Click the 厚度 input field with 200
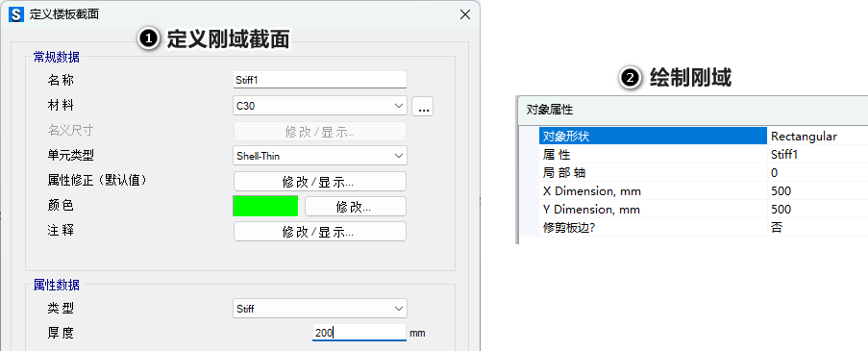The width and height of the screenshot is (868, 351). coord(360,332)
